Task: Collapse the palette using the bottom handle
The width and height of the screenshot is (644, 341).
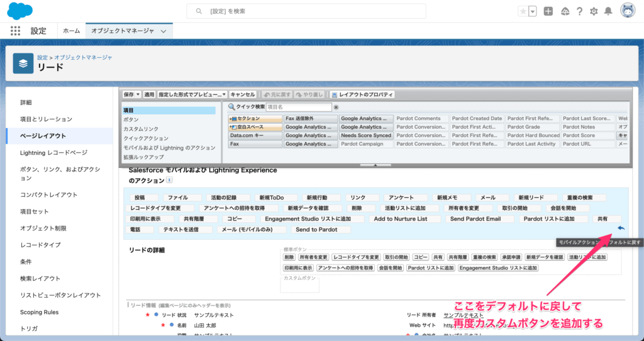Action: [375, 165]
